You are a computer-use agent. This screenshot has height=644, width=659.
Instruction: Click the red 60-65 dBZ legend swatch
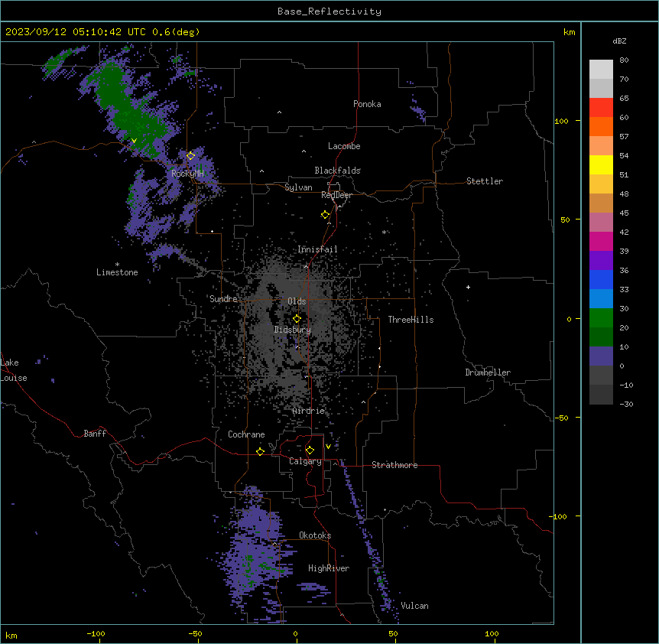click(601, 107)
